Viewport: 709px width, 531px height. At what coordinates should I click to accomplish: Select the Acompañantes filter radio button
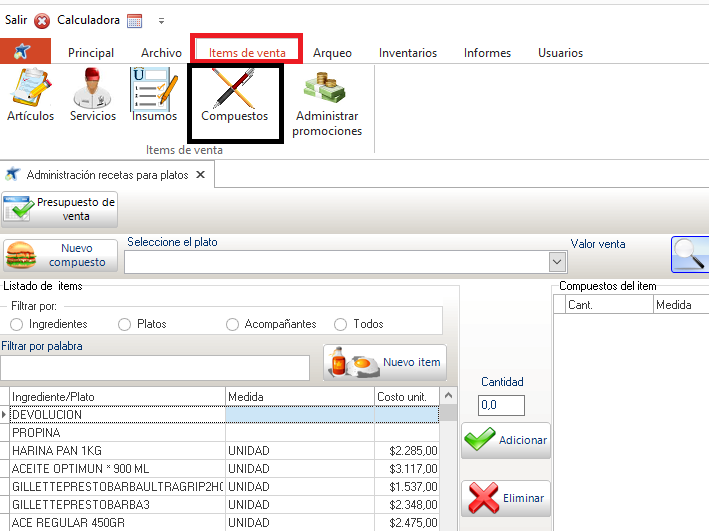[x=233, y=324]
